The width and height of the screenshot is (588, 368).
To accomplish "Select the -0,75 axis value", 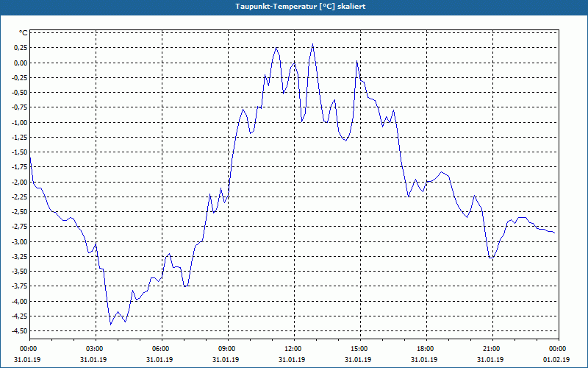I will [x=20, y=107].
